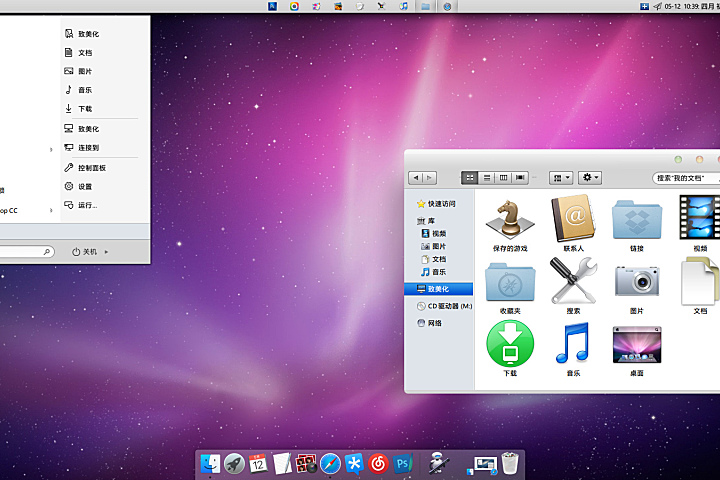The height and width of the screenshot is (480, 720).
Task: Click the start menu search magnifier
Action: pos(46,252)
